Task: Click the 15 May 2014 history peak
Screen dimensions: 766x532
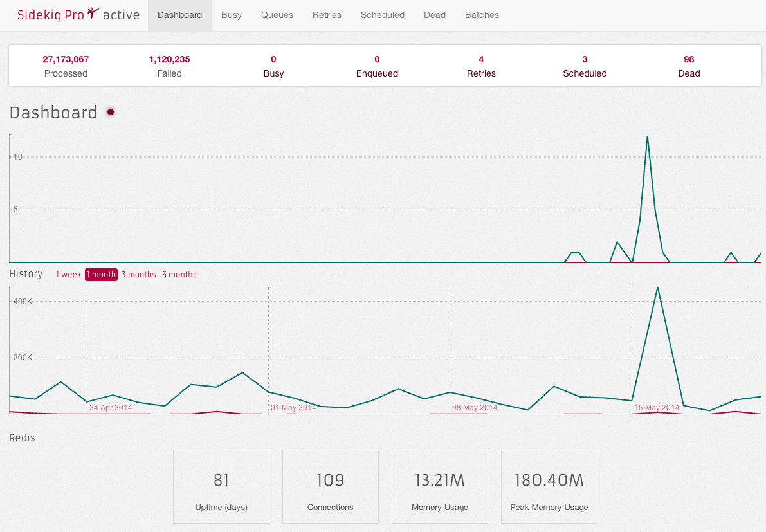Action: click(x=657, y=288)
